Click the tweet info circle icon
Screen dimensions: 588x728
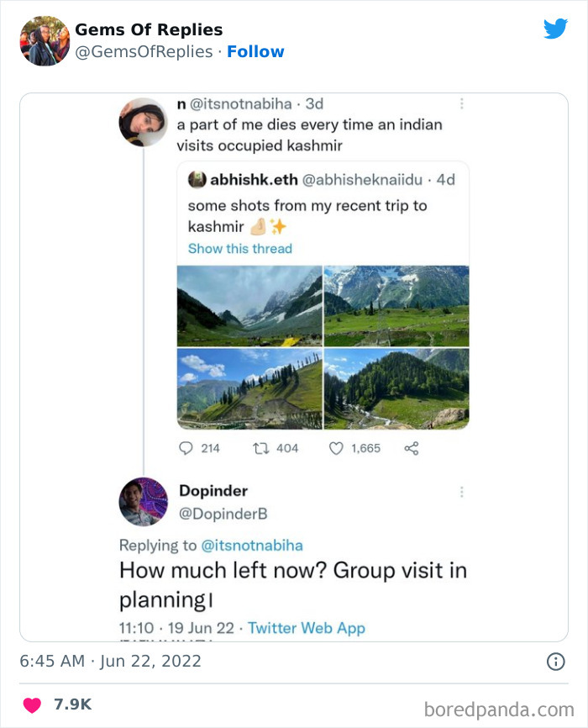[x=555, y=662]
